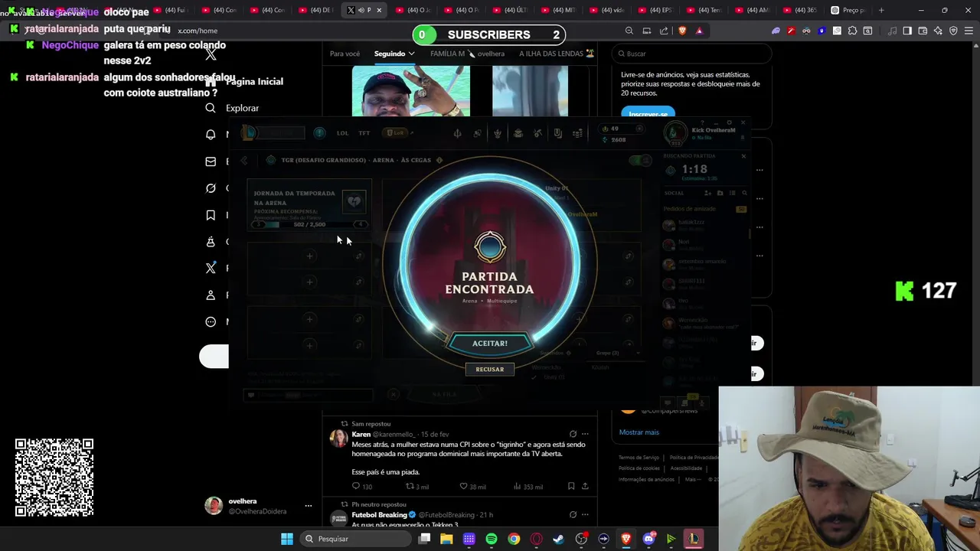Viewport: 980px width, 551px height.
Task: Click the Inscrever-se premium button
Action: pyautogui.click(x=648, y=113)
